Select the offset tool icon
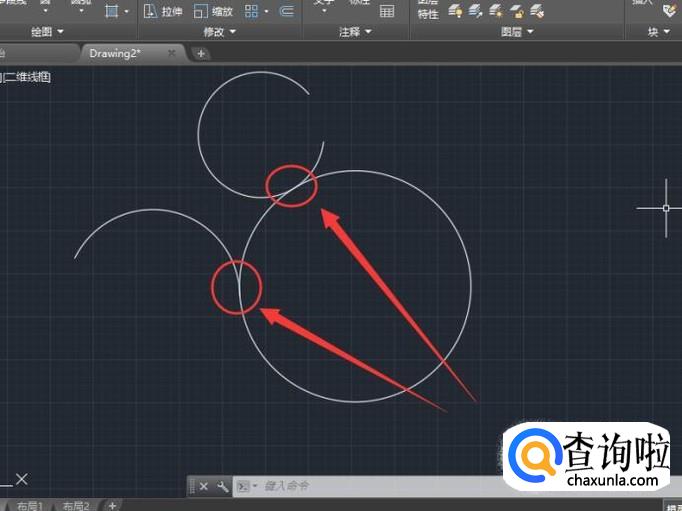682x511 pixels. click(286, 11)
